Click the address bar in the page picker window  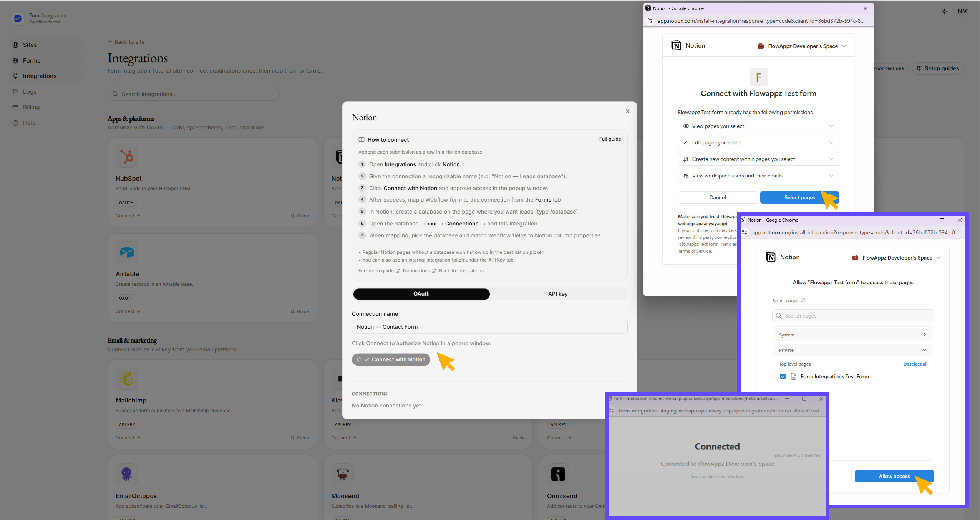click(855, 232)
